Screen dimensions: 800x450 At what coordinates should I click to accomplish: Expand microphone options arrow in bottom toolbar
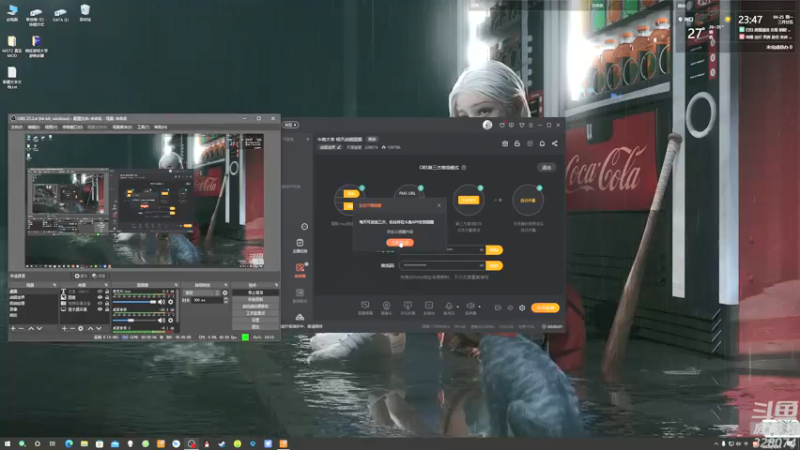[x=458, y=307]
